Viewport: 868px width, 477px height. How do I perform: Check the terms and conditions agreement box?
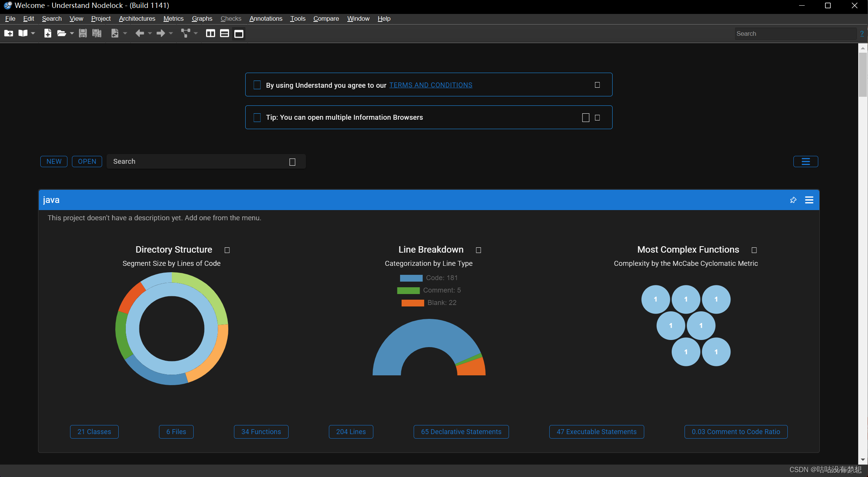tap(257, 85)
